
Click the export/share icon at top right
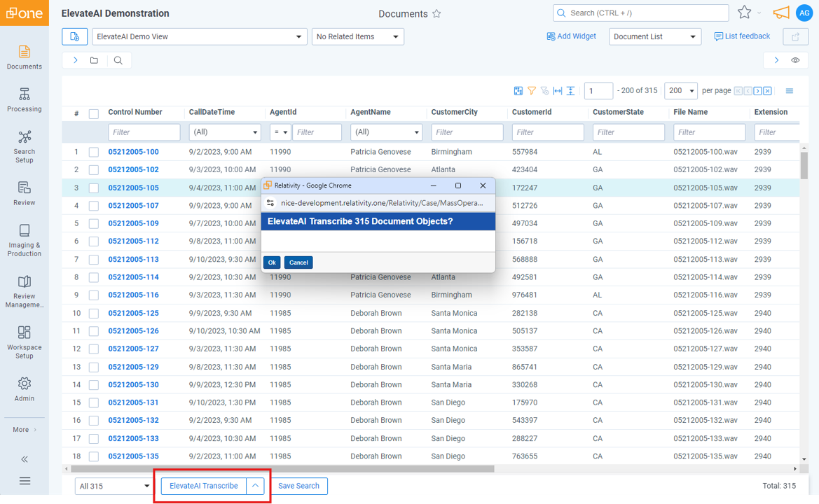click(795, 36)
